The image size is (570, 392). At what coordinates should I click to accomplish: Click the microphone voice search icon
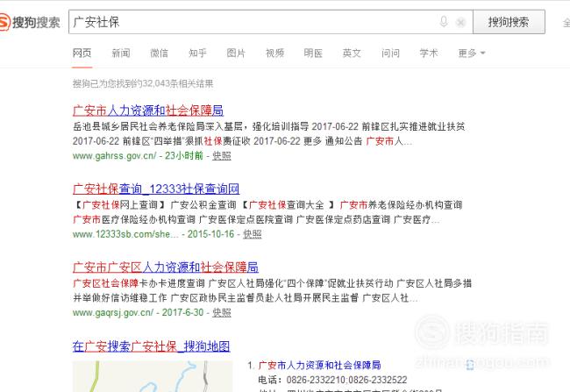pos(444,22)
